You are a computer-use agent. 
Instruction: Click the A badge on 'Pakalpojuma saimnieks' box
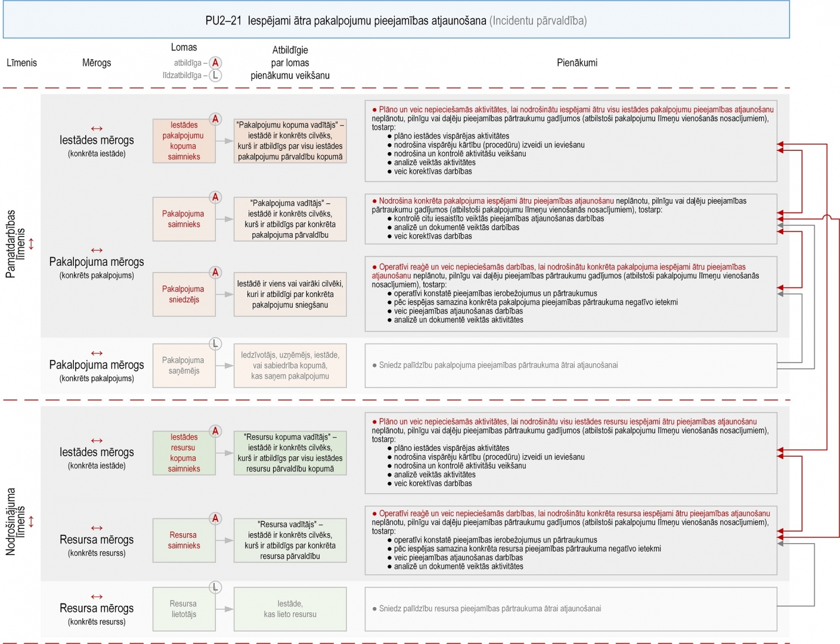(215, 197)
